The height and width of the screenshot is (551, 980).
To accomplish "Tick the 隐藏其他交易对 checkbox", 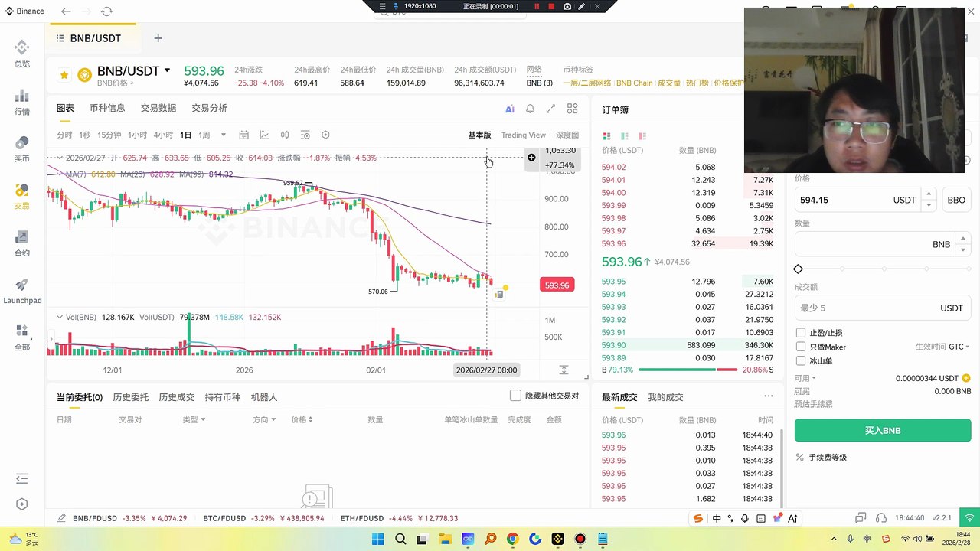I will pos(515,396).
